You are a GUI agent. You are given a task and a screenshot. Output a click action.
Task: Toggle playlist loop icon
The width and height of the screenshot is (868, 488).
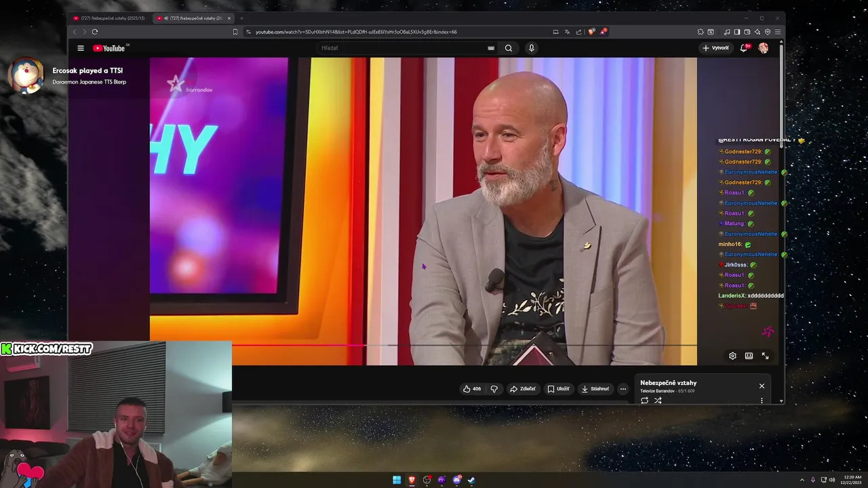[644, 401]
